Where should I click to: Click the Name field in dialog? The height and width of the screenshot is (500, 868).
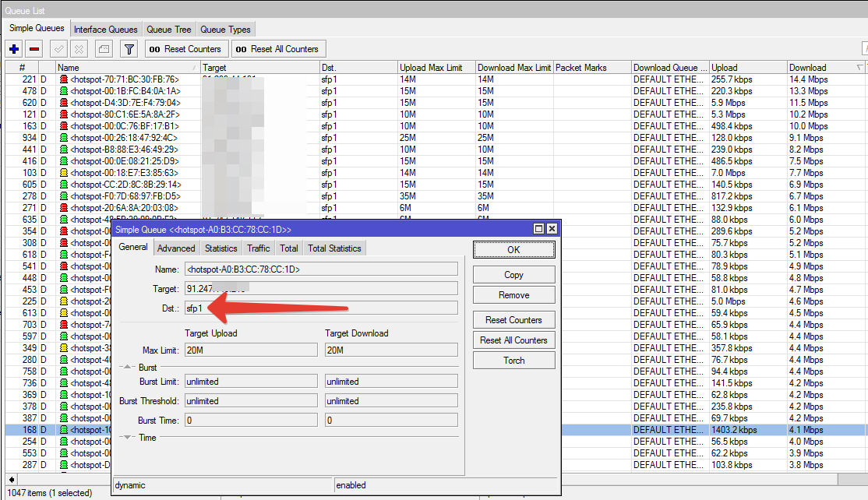coord(321,269)
